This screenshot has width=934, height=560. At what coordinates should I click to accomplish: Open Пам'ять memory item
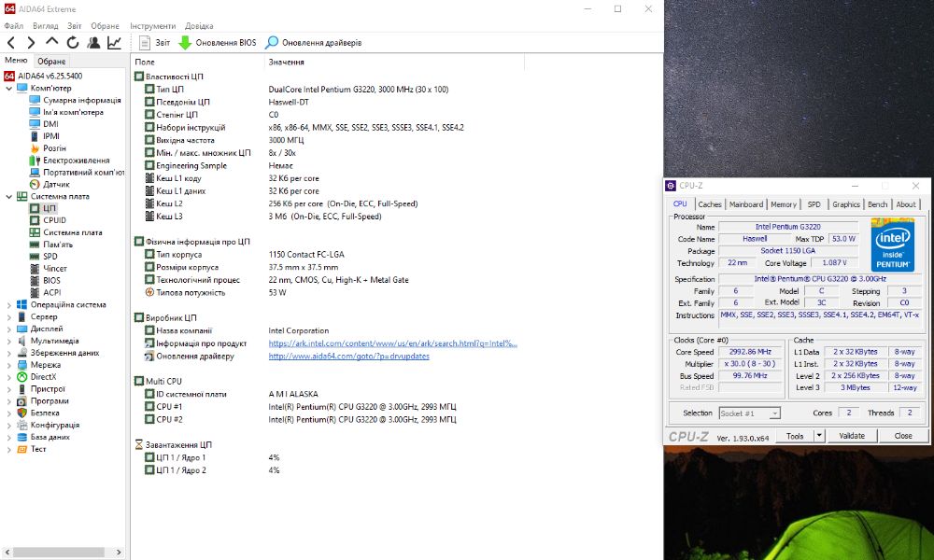click(x=58, y=244)
